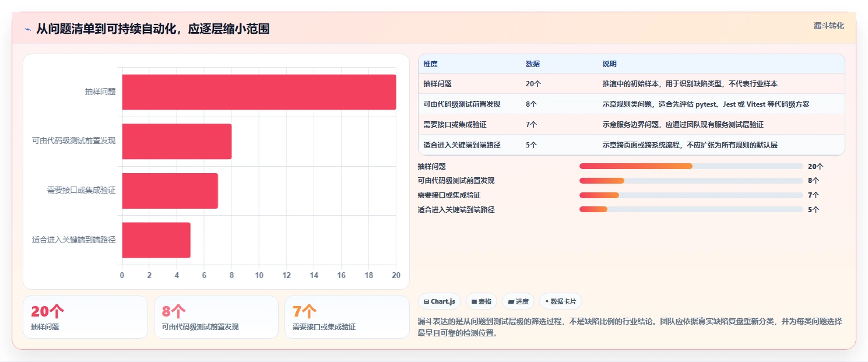Click the 抽样问题 chart axis label
868x362 pixels.
pos(100,92)
